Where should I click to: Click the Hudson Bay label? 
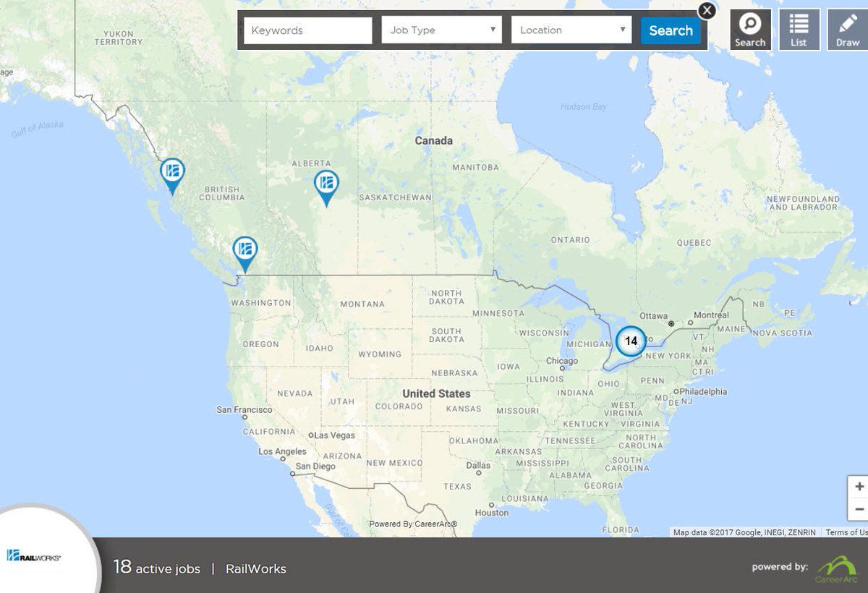tap(584, 107)
